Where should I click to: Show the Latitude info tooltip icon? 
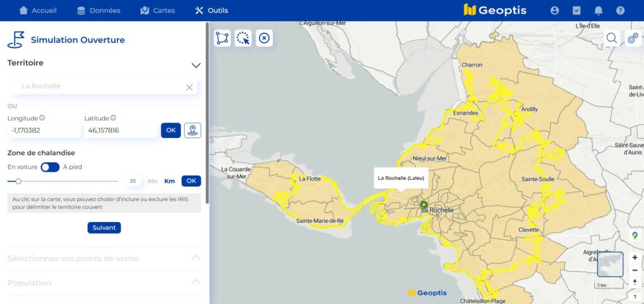pos(113,118)
